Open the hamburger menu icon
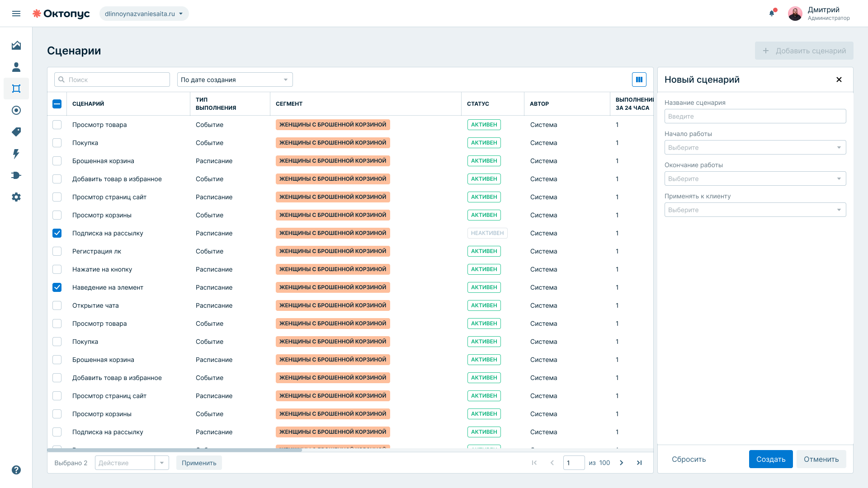Image resolution: width=868 pixels, height=488 pixels. point(16,14)
